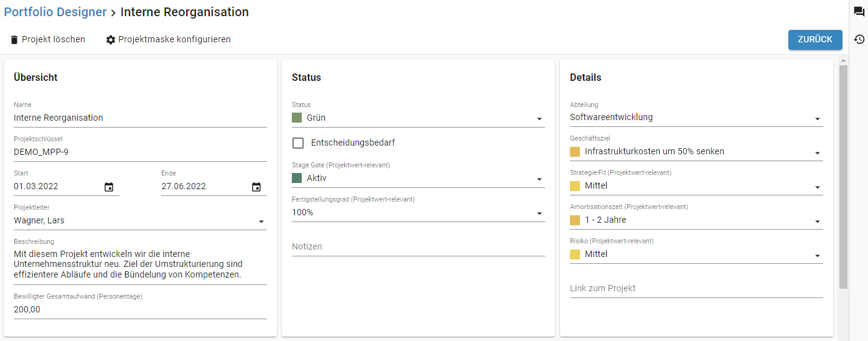Go to Portfolio Designer breadcrumb link
The image size is (868, 341).
pos(55,12)
